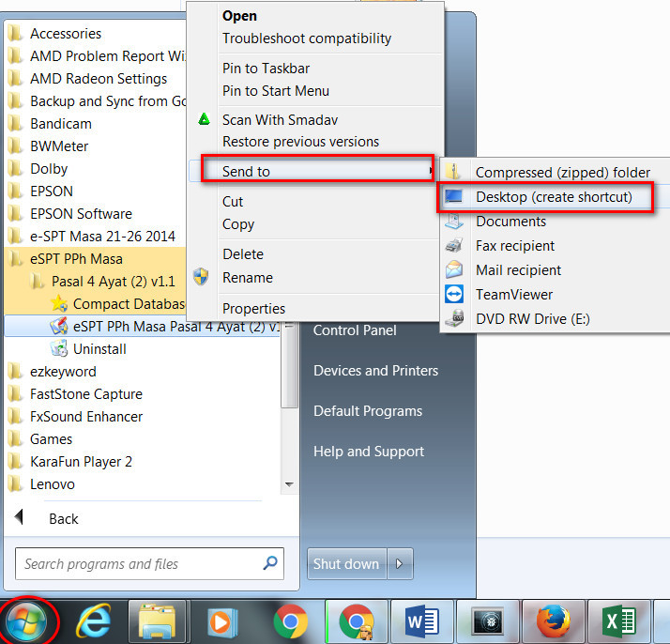
Task: Expand the Bandicam folder
Action: coord(61,124)
